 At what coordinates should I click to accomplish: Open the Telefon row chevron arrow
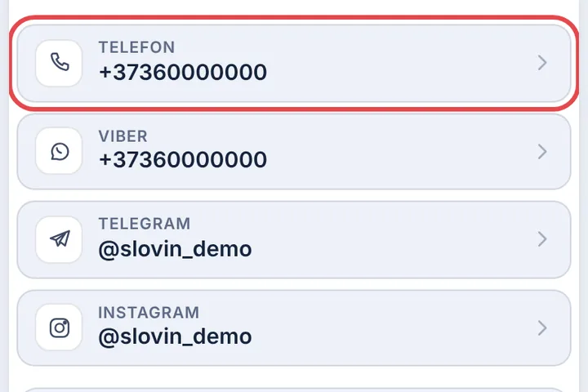[542, 63]
